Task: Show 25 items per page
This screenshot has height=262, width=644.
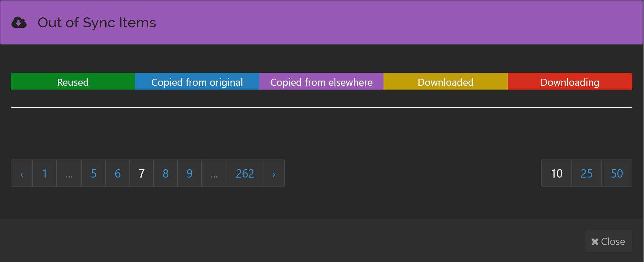Action: point(587,173)
